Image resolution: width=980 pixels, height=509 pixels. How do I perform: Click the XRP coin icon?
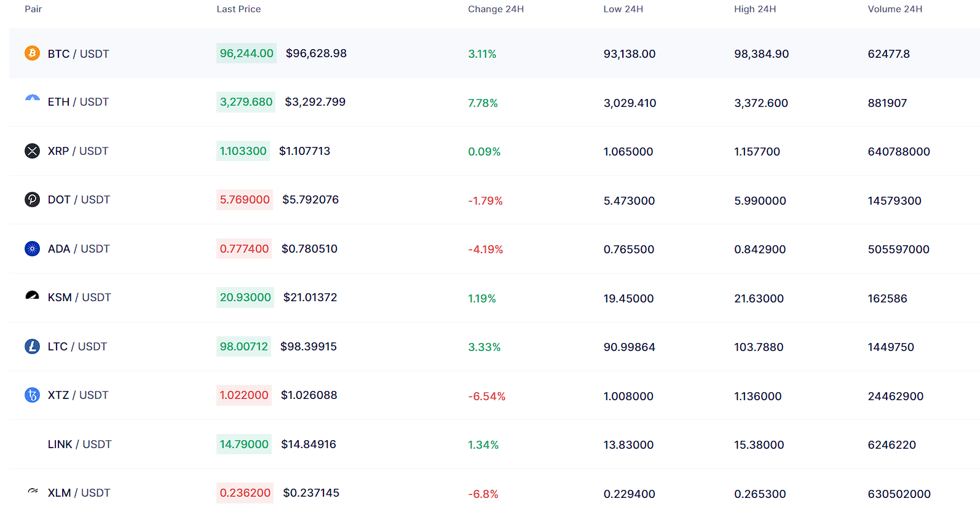[x=32, y=151]
